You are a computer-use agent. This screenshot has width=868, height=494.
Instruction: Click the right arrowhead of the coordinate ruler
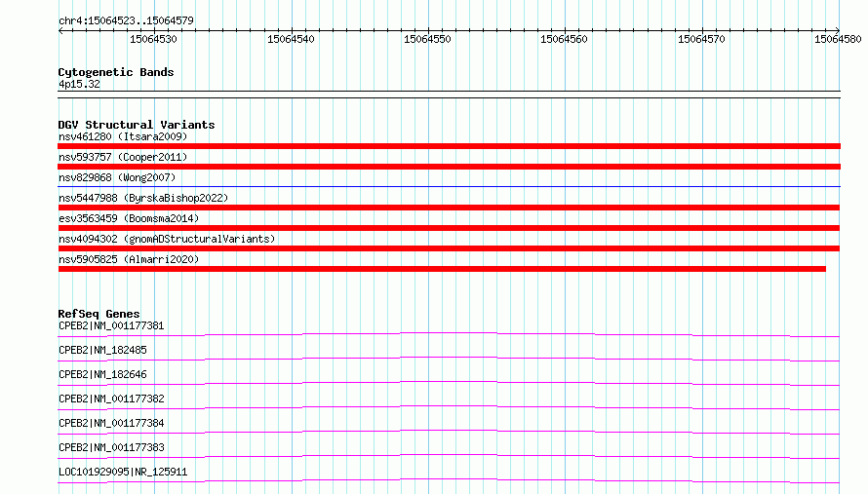tap(837, 30)
